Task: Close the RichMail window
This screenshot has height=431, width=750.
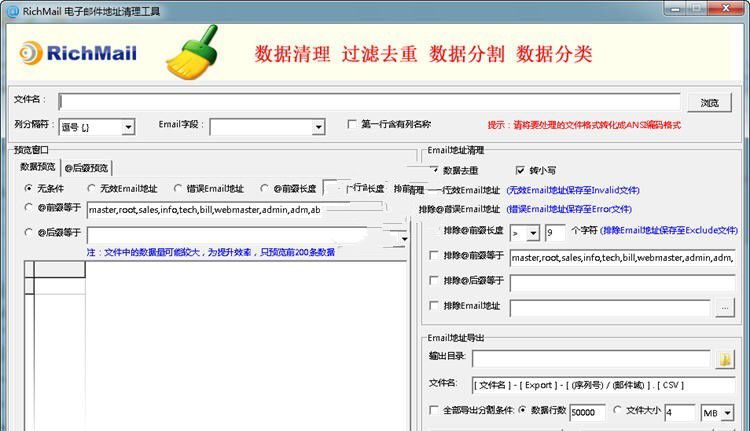Action: pyautogui.click(x=726, y=8)
